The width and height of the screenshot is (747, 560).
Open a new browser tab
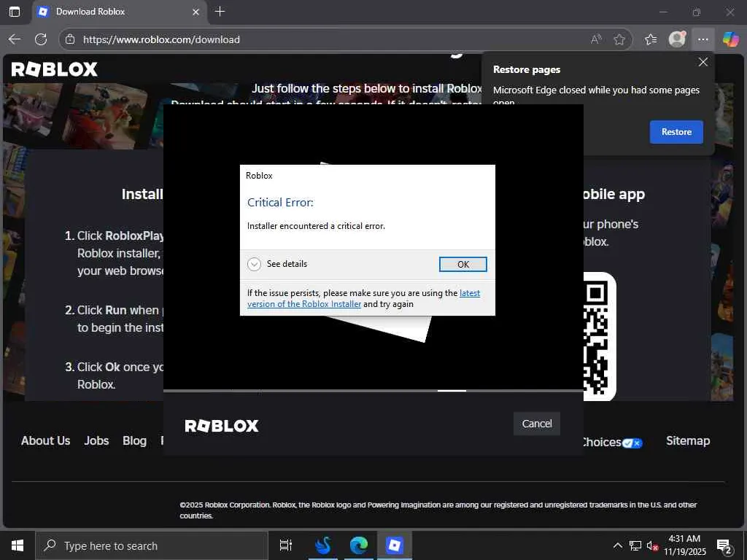220,12
